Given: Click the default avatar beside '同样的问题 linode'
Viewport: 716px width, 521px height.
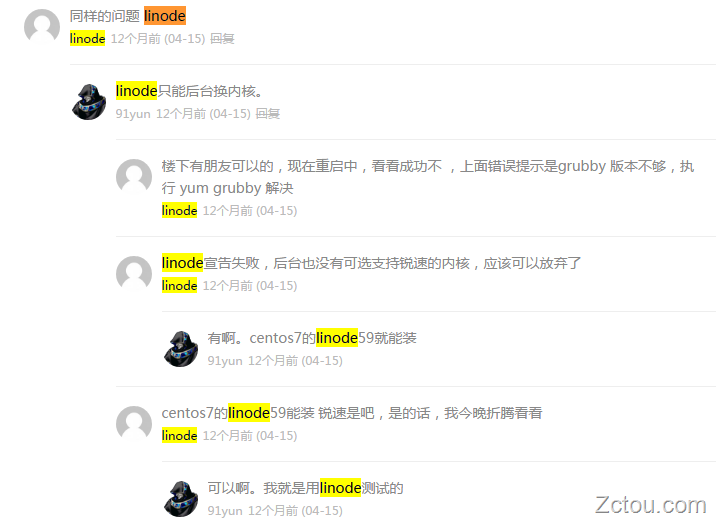Looking at the screenshot, I should pyautogui.click(x=42, y=26).
